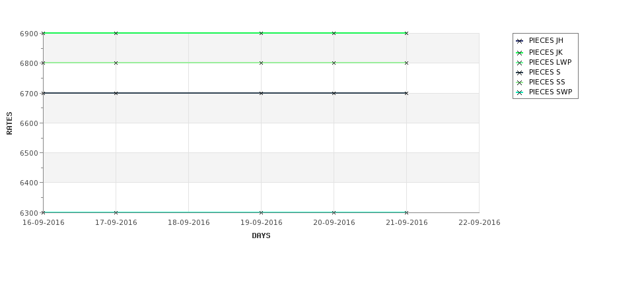This screenshot has width=644, height=283.
Task: Click the PIECES LWP legend text
Action: point(550,63)
